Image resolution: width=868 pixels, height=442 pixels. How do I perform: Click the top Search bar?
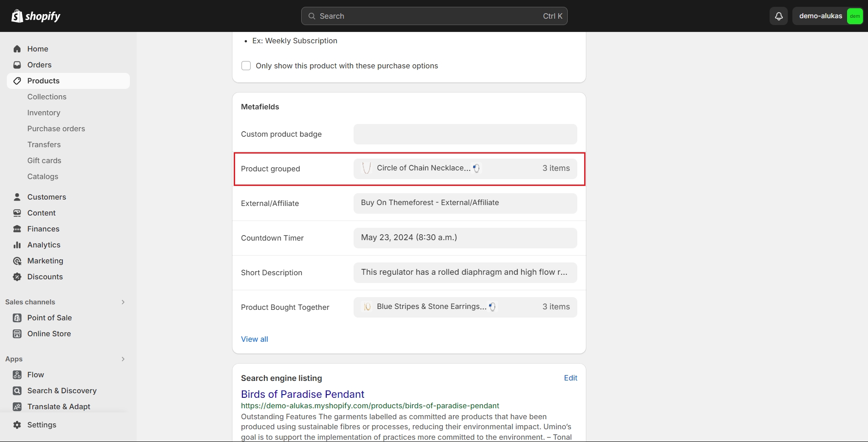click(434, 16)
